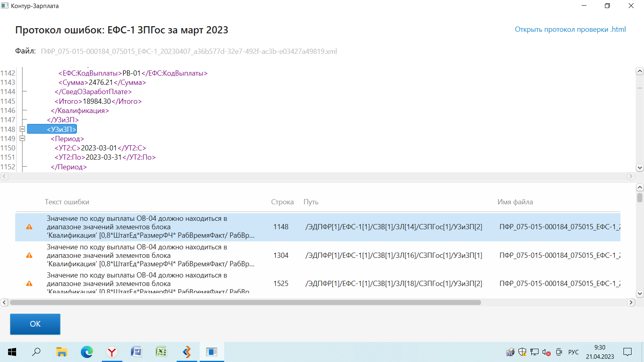The height and width of the screenshot is (362, 644).
Task: Click the muted volume tray icon
Action: point(546,352)
